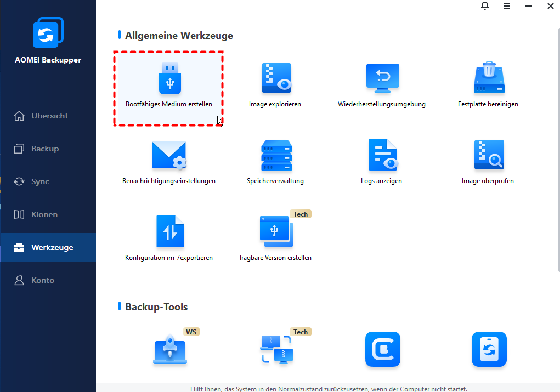Open the Image explorieren tool icon
The width and height of the screenshot is (560, 392).
point(276,78)
